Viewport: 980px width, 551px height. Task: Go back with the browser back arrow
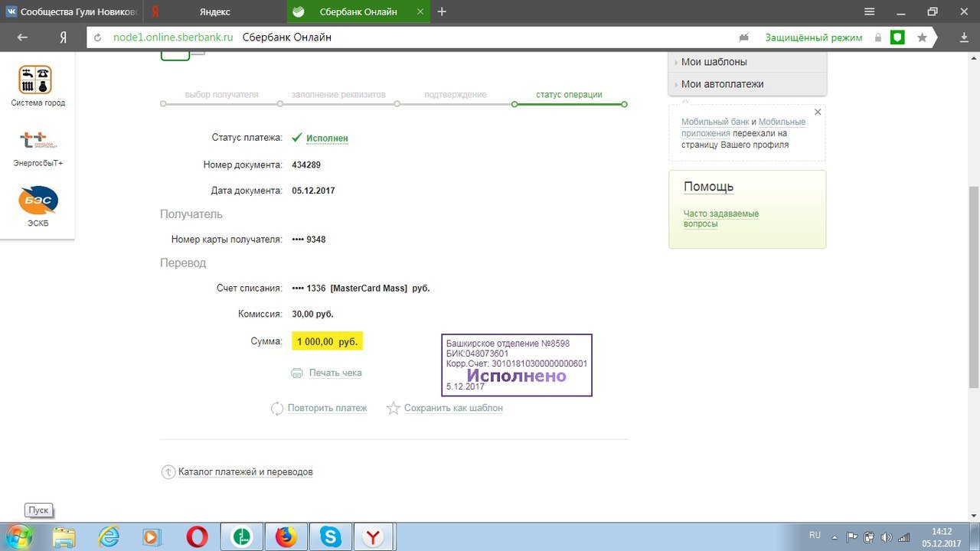(x=22, y=37)
